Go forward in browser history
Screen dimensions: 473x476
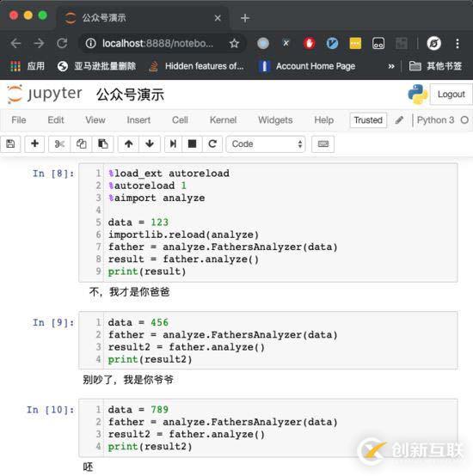click(x=39, y=44)
